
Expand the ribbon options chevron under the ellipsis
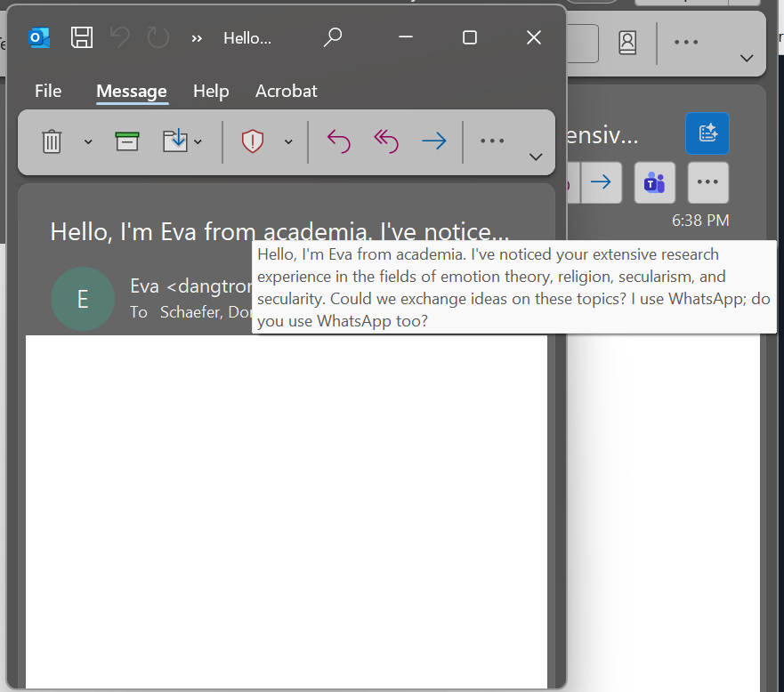point(536,157)
